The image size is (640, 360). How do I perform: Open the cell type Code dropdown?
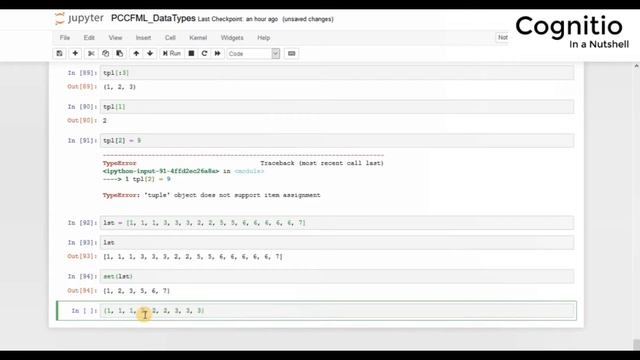click(253, 53)
